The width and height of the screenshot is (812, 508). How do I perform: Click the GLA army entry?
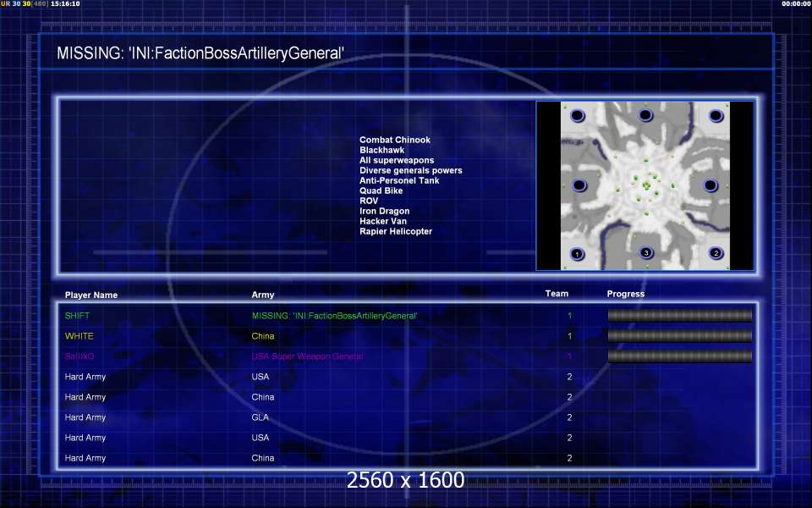pos(260,417)
